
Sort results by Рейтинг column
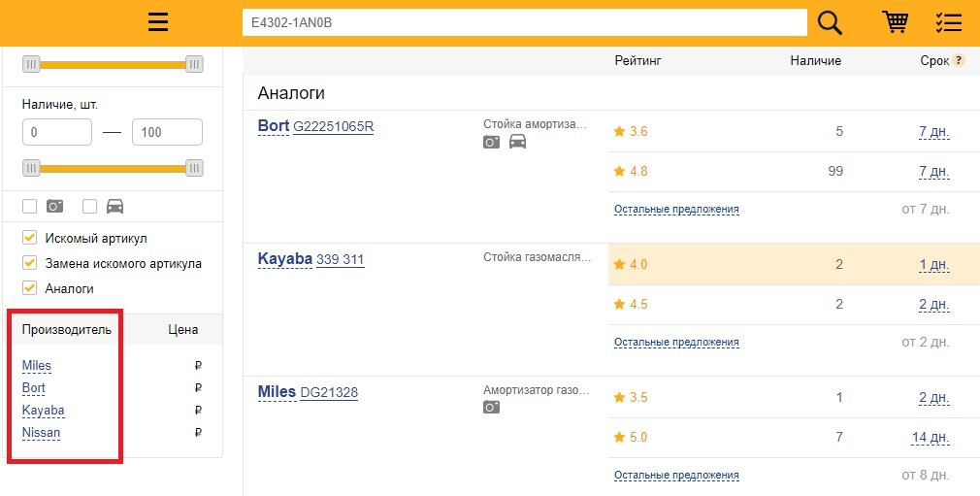pos(637,61)
